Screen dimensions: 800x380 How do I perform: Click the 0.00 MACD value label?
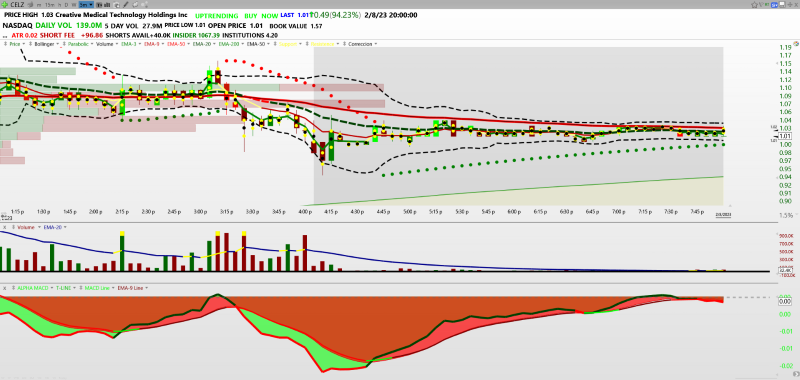[785, 301]
